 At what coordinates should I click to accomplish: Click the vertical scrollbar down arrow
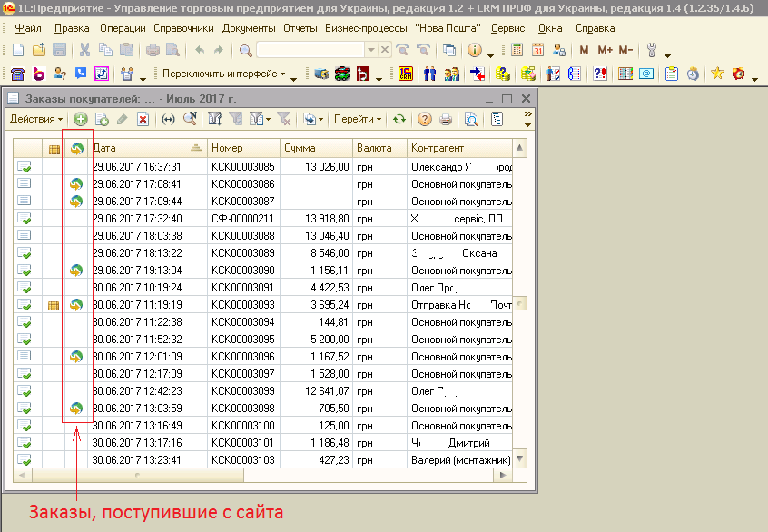click(519, 459)
